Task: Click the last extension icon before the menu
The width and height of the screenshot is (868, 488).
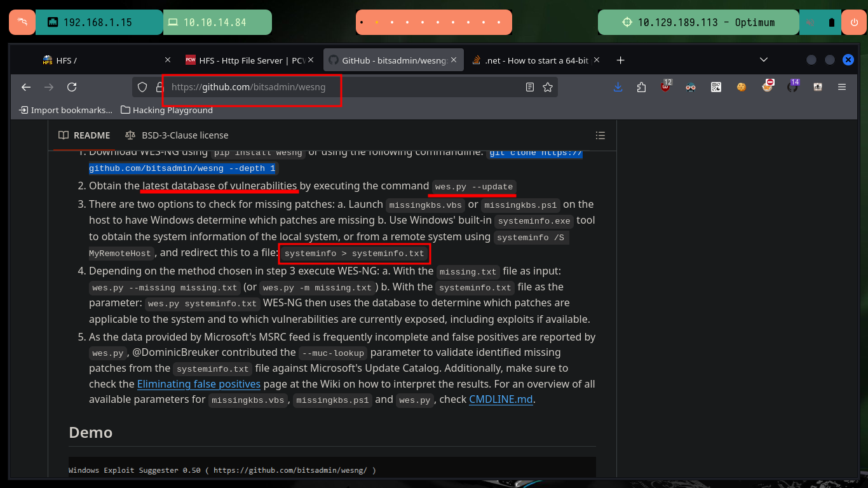Action: tap(818, 87)
